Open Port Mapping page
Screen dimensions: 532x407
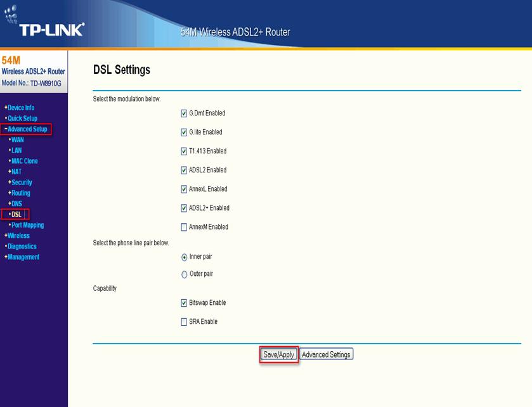26,225
